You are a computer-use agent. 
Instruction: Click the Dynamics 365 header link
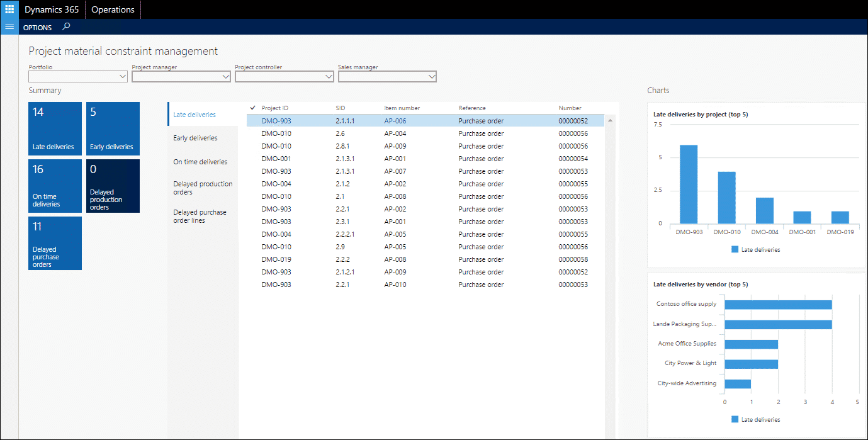[x=52, y=9]
